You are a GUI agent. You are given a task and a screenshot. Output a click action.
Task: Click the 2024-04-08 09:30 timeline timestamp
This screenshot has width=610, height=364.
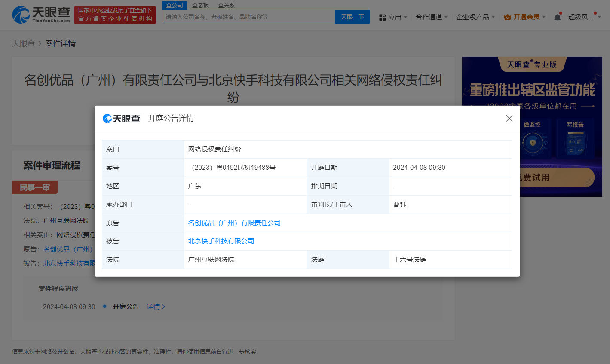(69, 307)
